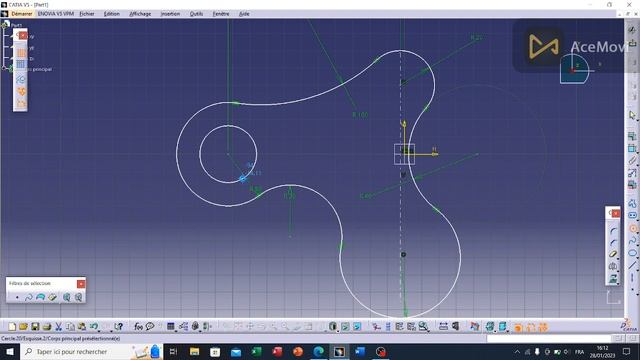Click Project 3D Elements icon in floating toolbar
Screen dimensions: 640x360
pyautogui.click(x=613, y=279)
